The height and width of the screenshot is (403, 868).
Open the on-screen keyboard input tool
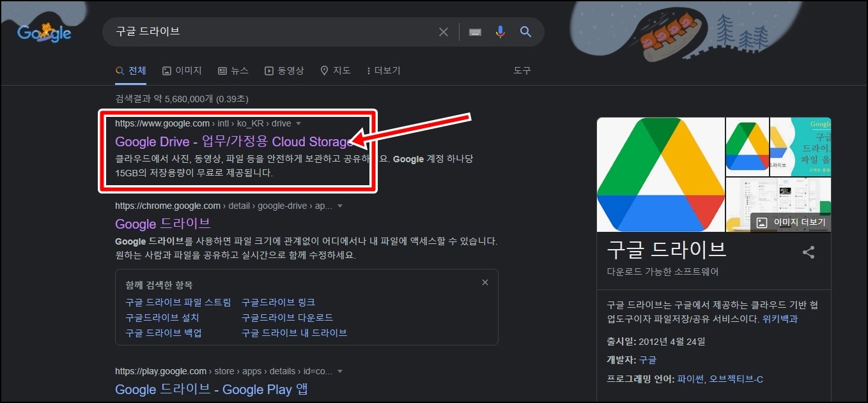[475, 32]
